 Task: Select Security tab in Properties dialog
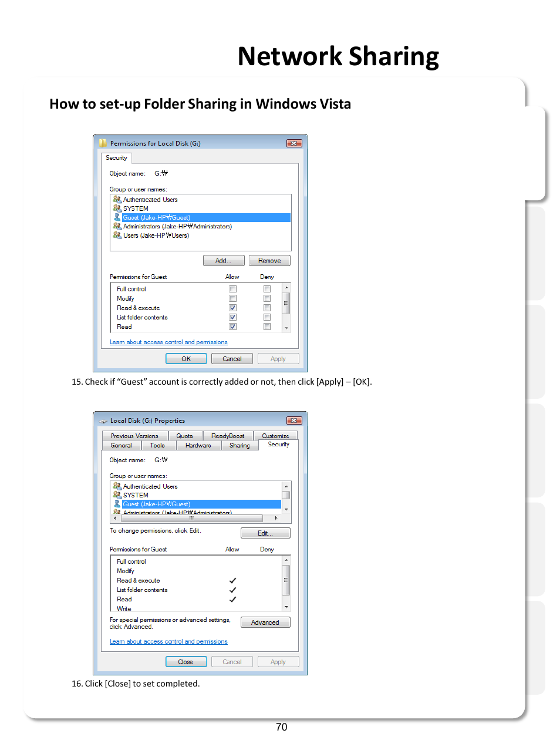click(x=279, y=445)
